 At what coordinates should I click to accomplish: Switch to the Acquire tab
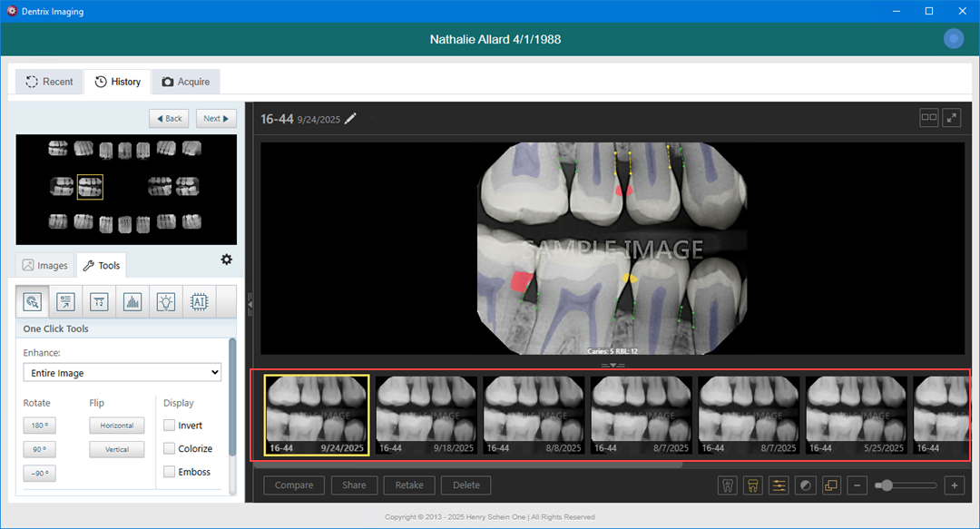pyautogui.click(x=185, y=82)
